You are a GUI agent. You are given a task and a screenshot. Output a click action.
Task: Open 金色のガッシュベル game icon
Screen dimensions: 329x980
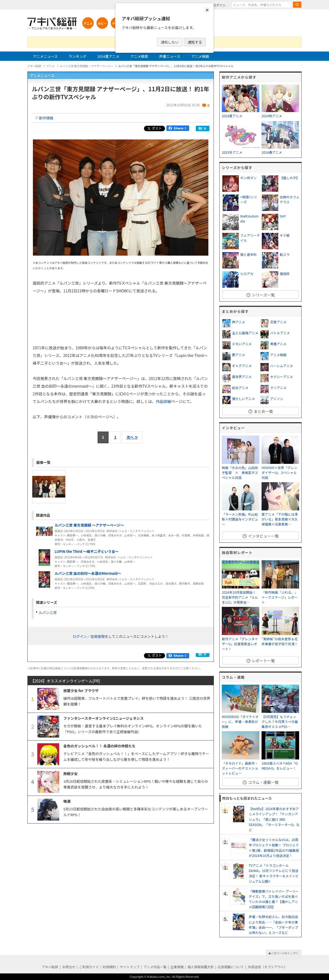tap(48, 755)
